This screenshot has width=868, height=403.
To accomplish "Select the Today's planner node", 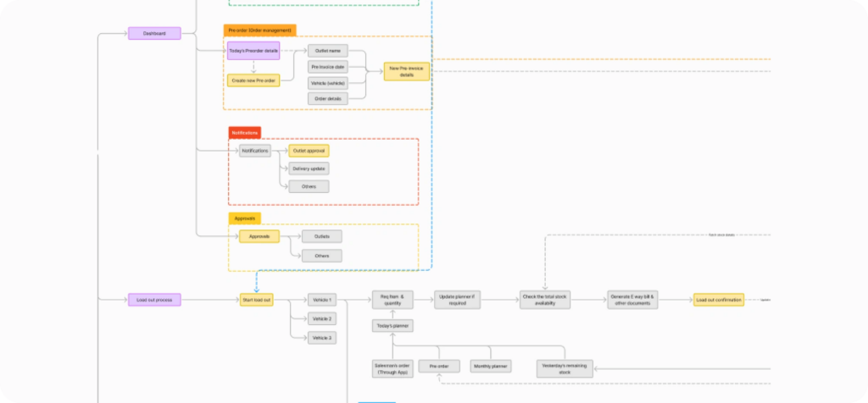I will [x=392, y=326].
